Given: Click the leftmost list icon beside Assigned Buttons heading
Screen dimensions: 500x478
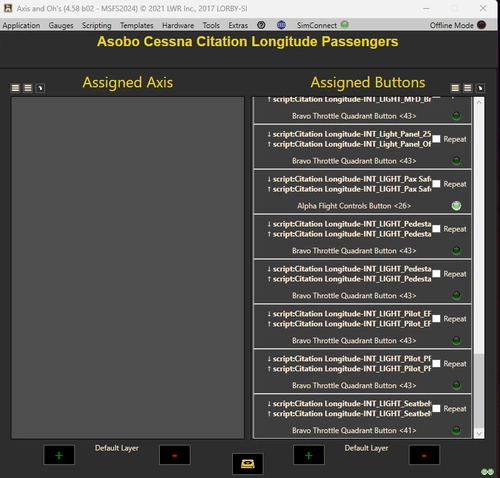Looking at the screenshot, I should pyautogui.click(x=455, y=88).
